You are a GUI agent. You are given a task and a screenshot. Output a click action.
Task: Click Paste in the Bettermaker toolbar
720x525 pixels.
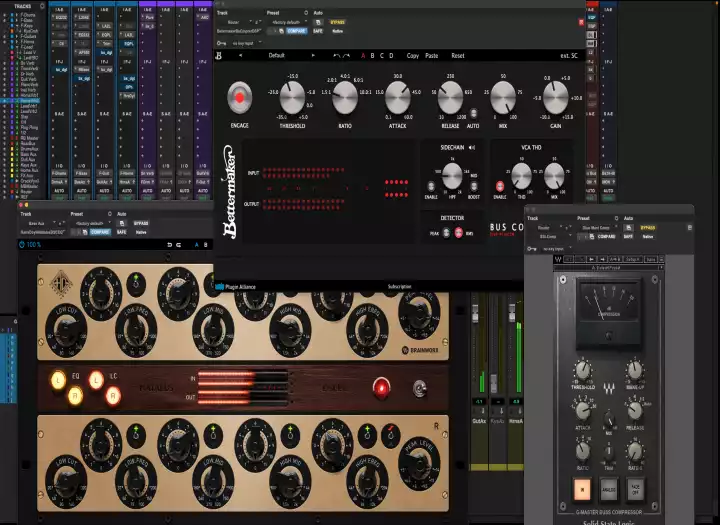pos(432,56)
